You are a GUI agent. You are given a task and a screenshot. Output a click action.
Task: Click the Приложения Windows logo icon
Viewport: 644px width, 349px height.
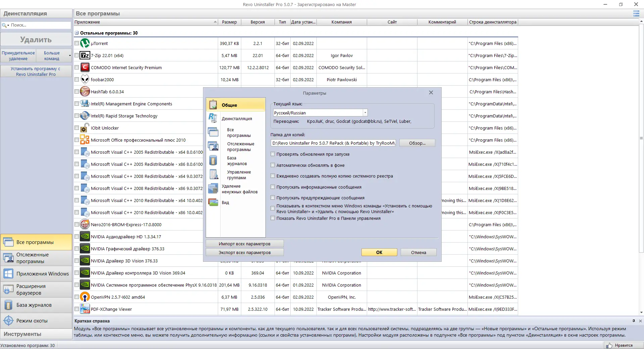coord(8,274)
